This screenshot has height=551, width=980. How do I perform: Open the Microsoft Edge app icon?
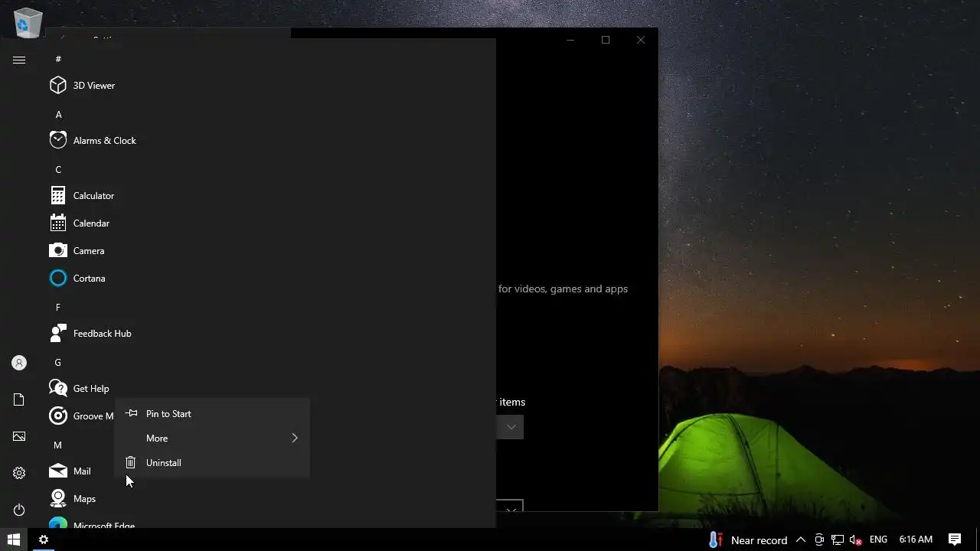(58, 524)
